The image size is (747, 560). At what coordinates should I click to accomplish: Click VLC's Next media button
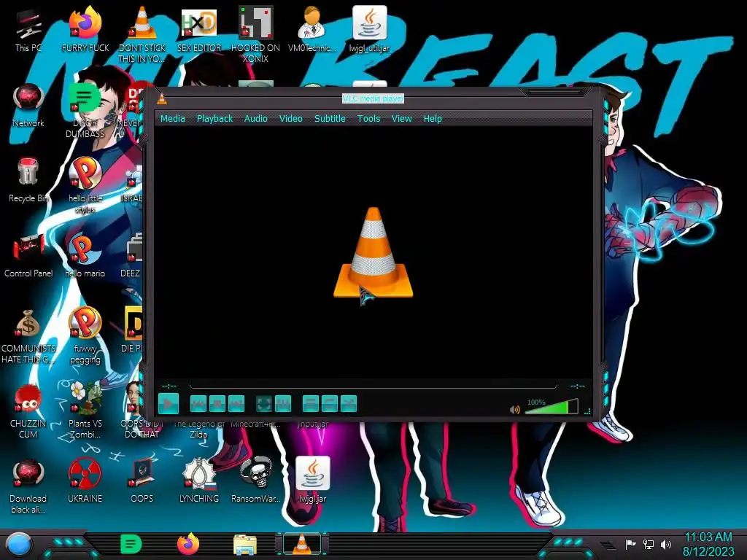[x=236, y=404]
